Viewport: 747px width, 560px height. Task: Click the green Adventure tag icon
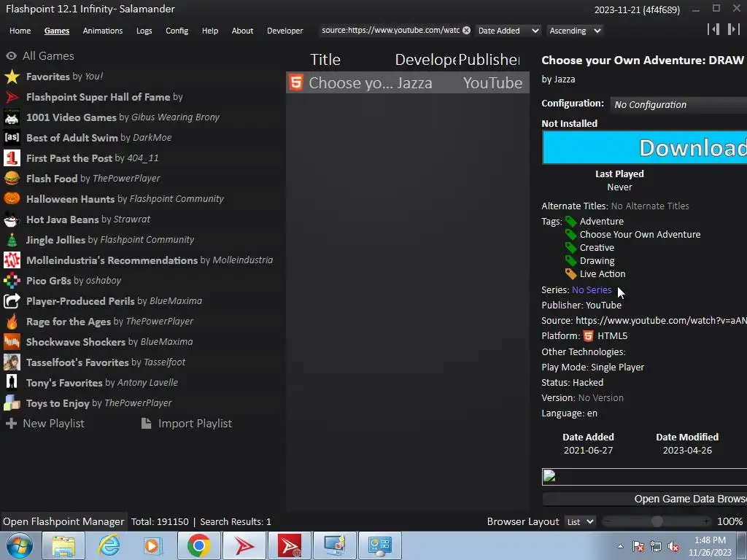(570, 222)
